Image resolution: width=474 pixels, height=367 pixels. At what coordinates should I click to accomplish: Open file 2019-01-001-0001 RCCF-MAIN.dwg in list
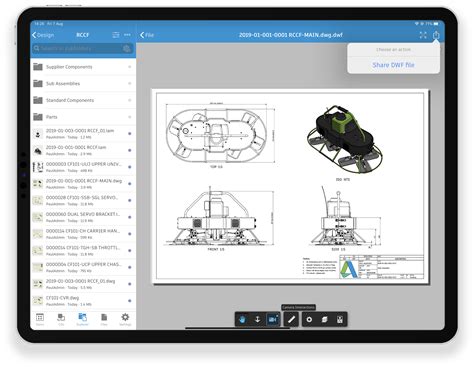click(x=83, y=184)
